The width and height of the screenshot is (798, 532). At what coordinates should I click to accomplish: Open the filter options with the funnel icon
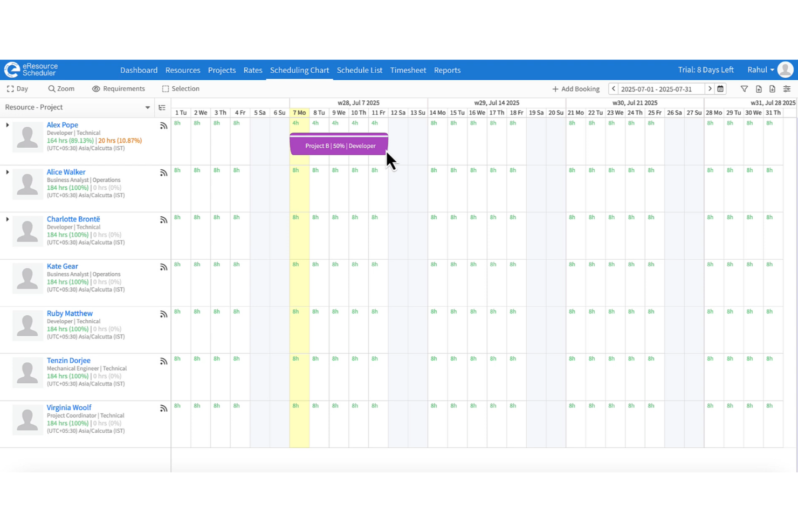[744, 88]
